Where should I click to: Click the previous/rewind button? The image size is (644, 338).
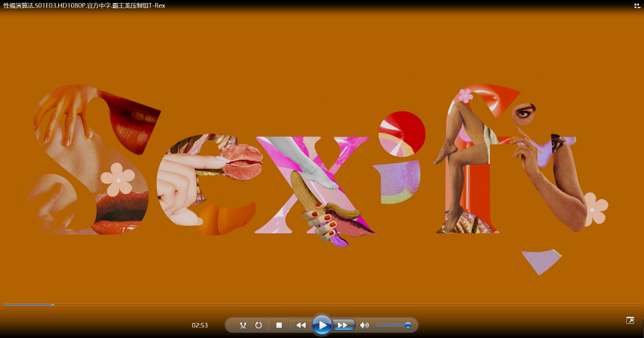pyautogui.click(x=300, y=325)
